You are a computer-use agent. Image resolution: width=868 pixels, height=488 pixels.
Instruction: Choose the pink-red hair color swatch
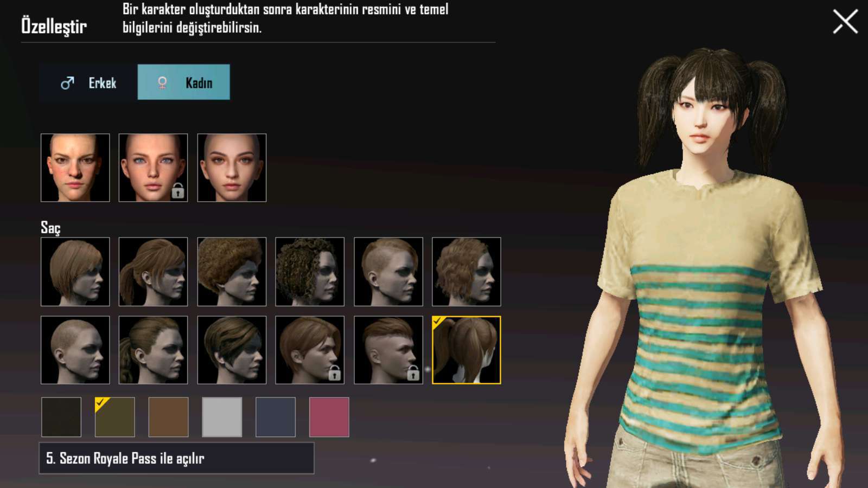click(x=329, y=417)
